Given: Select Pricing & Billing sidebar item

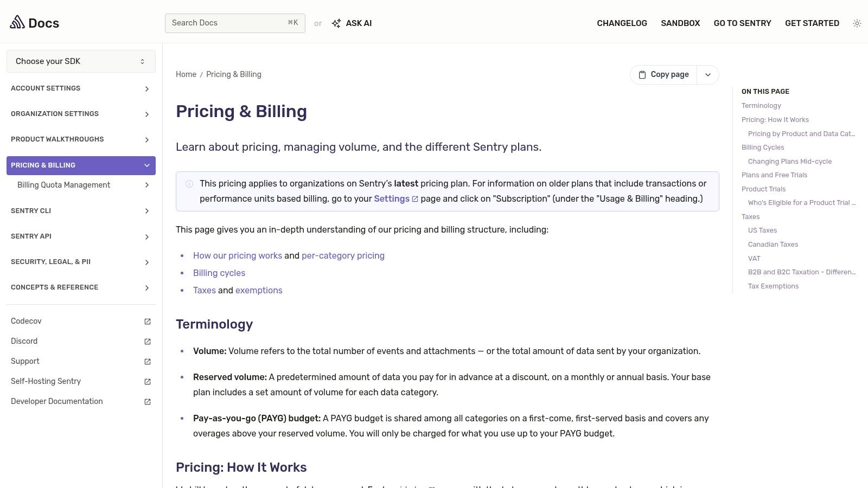Looking at the screenshot, I should 81,165.
